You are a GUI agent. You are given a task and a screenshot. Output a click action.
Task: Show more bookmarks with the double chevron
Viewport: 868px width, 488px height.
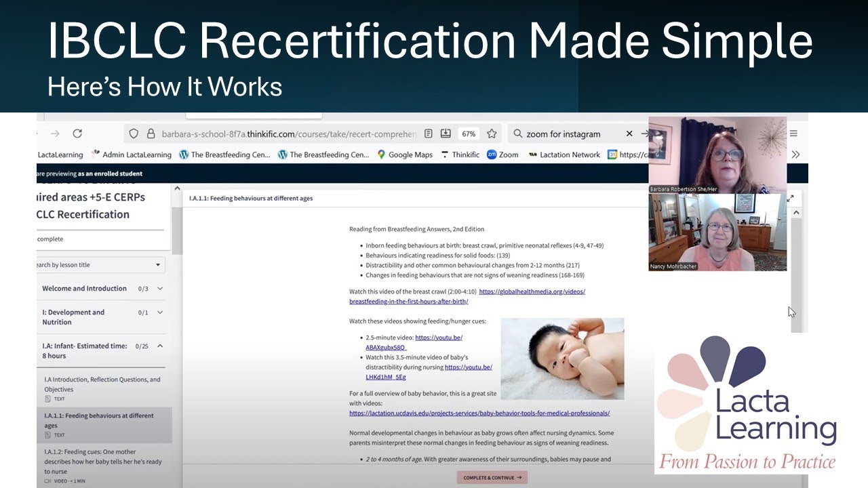[x=795, y=155]
